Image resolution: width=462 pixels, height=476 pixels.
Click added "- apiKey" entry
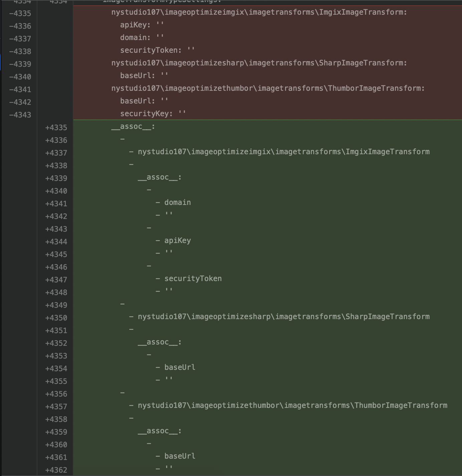pyautogui.click(x=173, y=241)
